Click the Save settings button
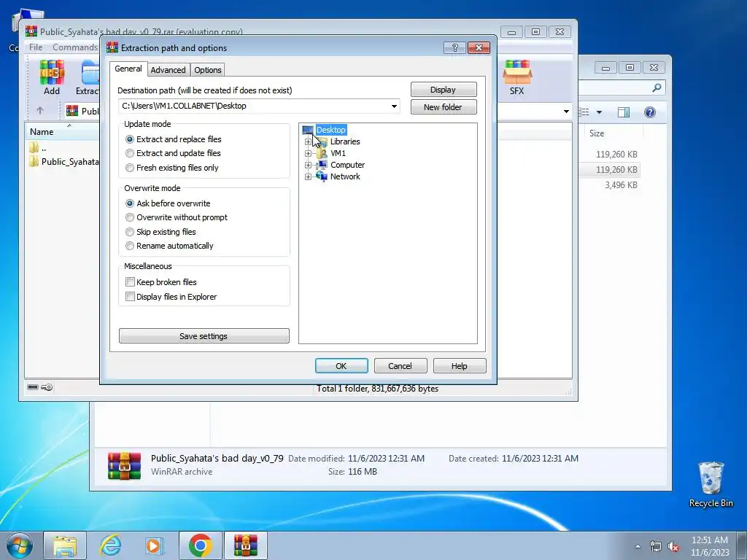Image resolution: width=747 pixels, height=560 pixels. 204,335
